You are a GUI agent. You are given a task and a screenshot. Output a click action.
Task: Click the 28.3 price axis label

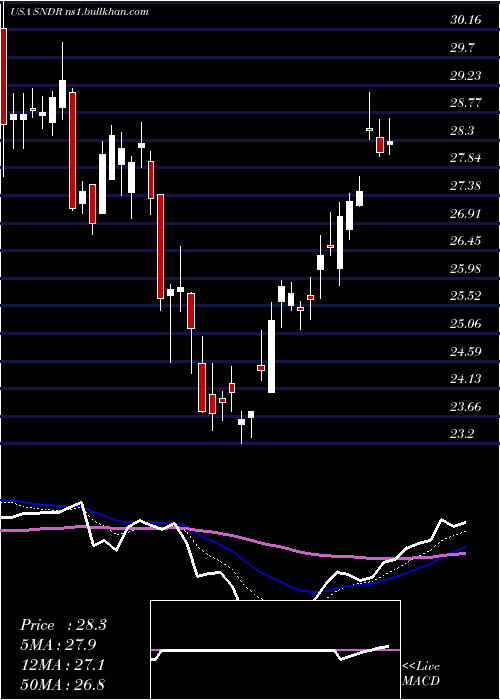pyautogui.click(x=463, y=131)
